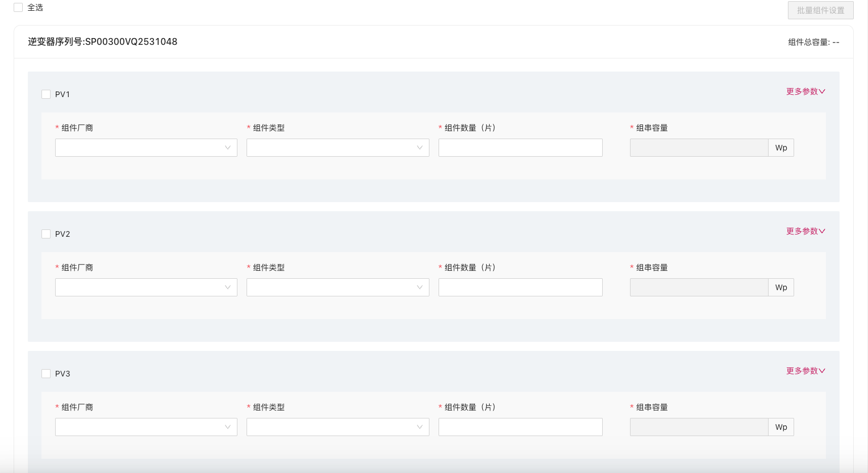Expand 更多参数 for PV3
868x473 pixels.
(x=806, y=371)
